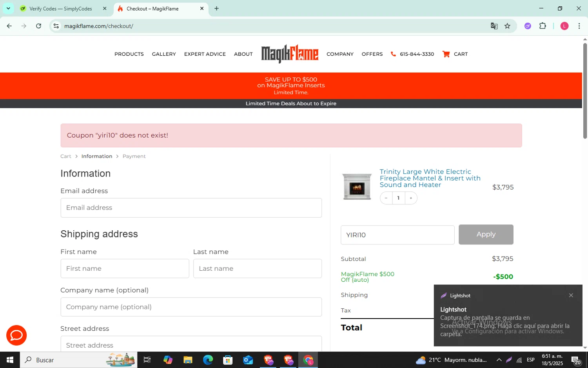The width and height of the screenshot is (588, 368).
Task: Open the PRODUCTS menu
Action: 129,54
